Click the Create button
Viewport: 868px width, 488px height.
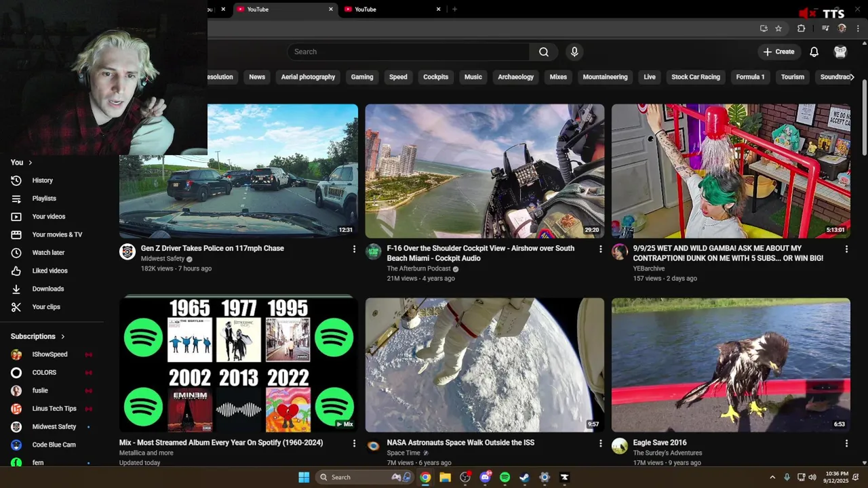pyautogui.click(x=778, y=52)
